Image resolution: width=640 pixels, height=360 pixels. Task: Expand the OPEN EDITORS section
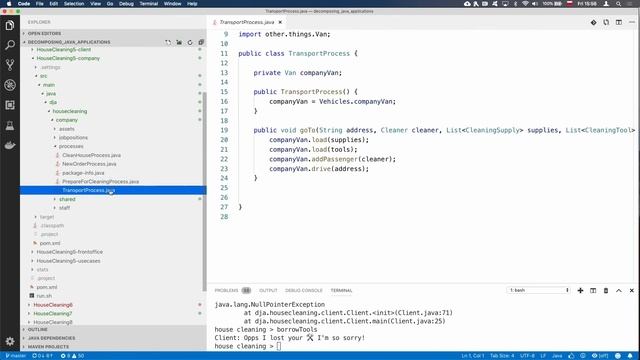click(x=113, y=33)
